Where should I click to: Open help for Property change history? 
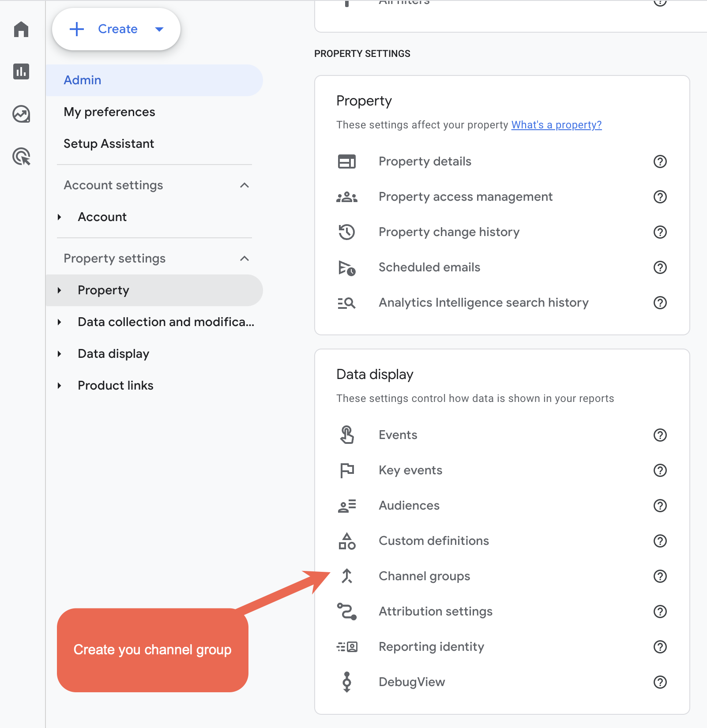pos(660,232)
